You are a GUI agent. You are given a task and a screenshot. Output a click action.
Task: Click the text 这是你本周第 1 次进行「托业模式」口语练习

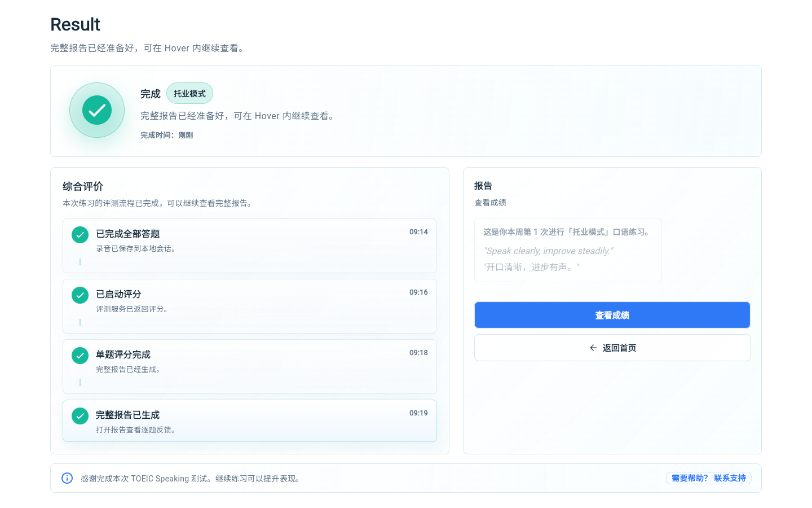click(x=568, y=232)
